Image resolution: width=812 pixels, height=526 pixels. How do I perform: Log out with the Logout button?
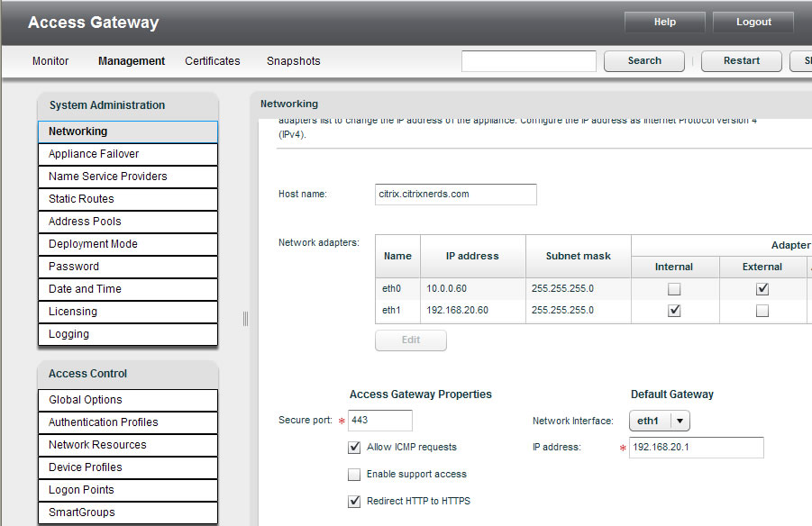point(753,22)
